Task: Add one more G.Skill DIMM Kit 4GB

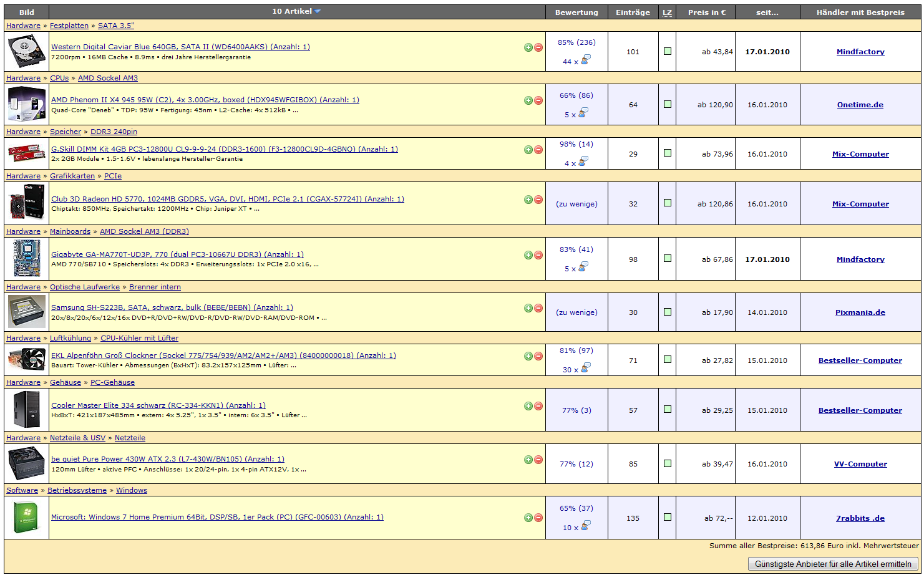Action: click(528, 150)
